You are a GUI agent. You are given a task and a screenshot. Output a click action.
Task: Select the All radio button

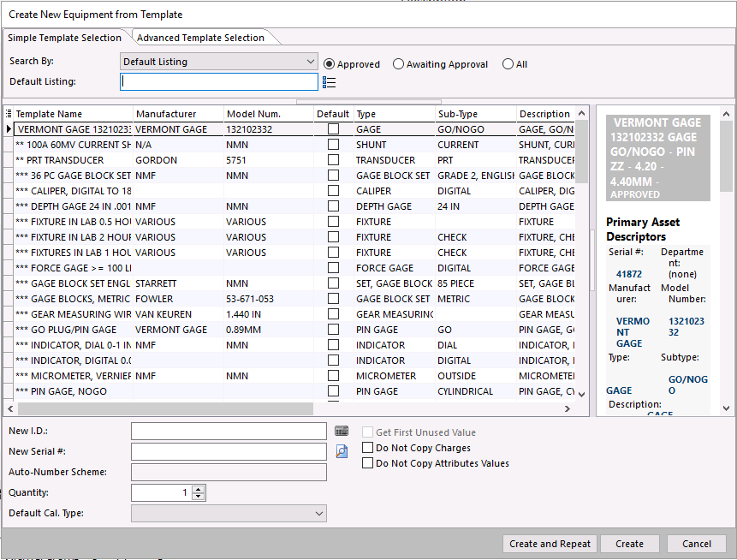508,64
